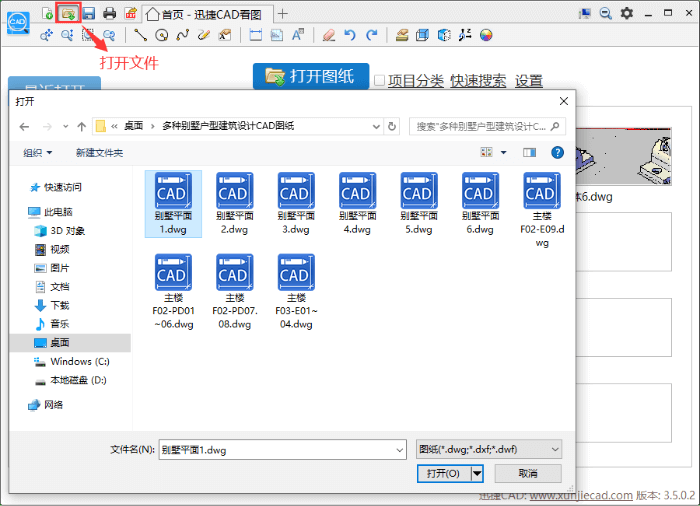The image size is (700, 506).
Task: Select the pan move tool icon
Action: 46,35
